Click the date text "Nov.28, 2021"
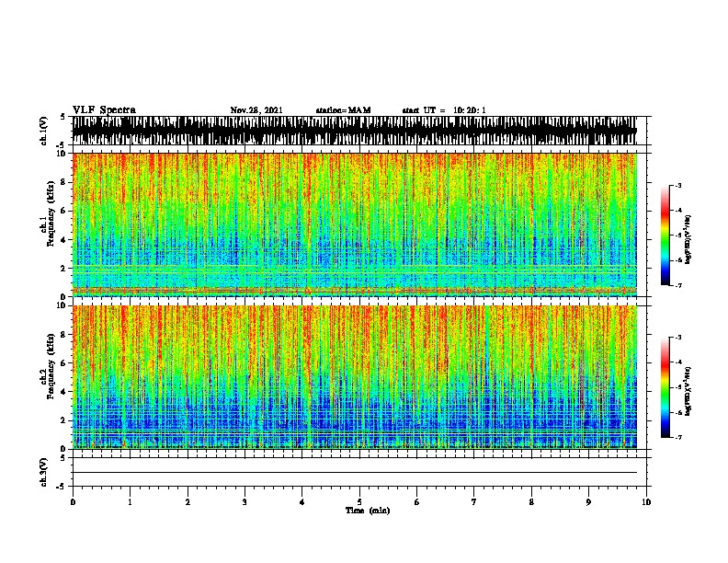 coord(256,110)
